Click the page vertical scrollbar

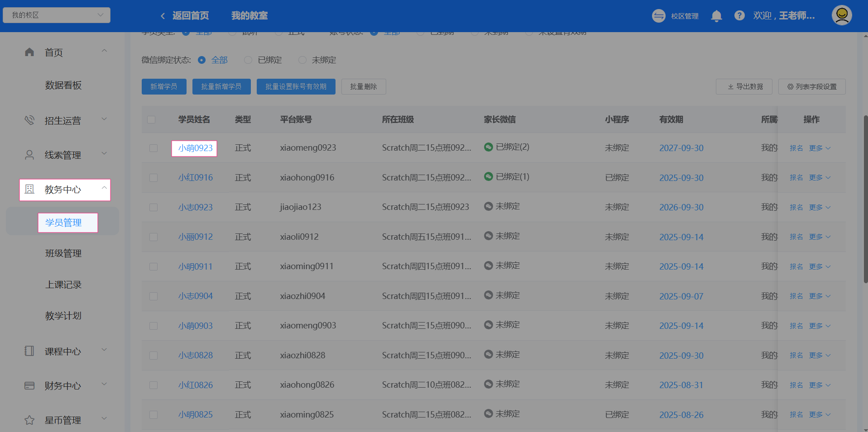[x=865, y=199]
